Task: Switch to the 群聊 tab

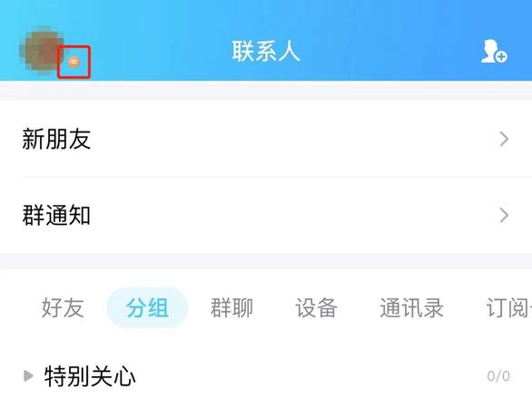Action: coord(232,307)
